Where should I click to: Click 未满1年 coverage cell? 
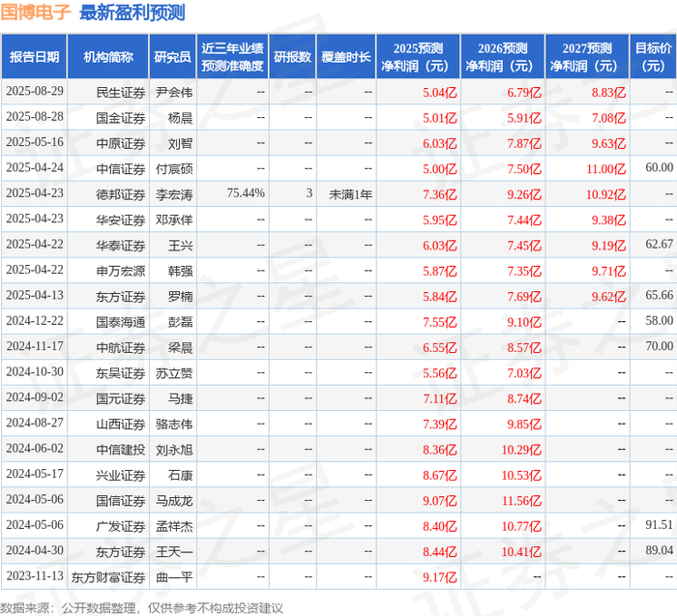(350, 194)
